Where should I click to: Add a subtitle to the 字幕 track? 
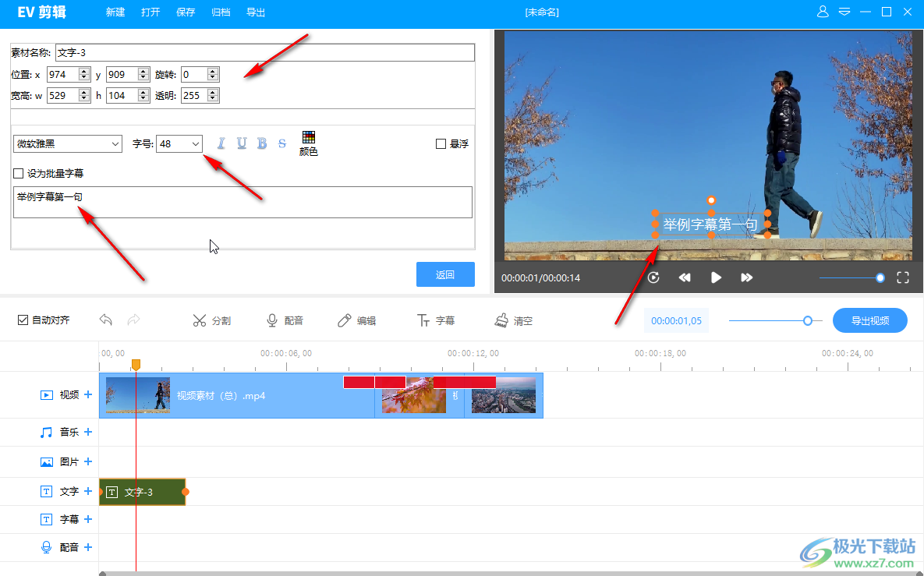click(x=88, y=519)
